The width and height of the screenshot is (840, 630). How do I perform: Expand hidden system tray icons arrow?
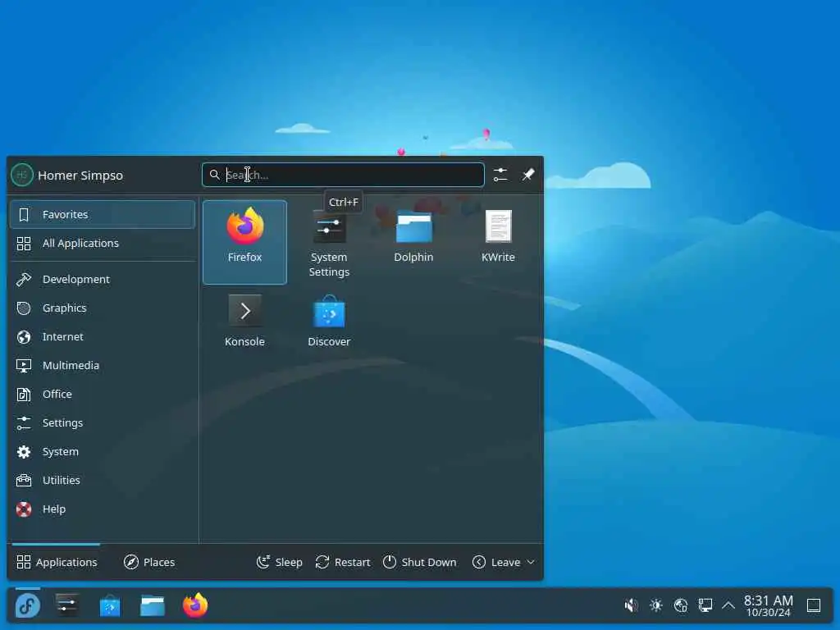pos(728,605)
